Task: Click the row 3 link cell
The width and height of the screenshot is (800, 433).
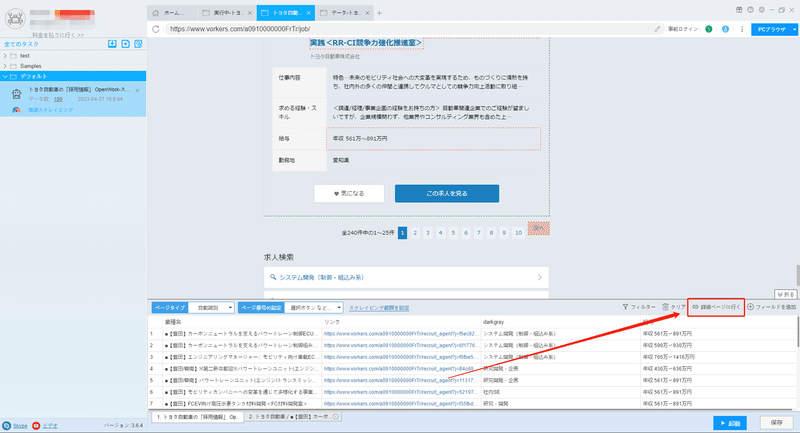Action: (x=401, y=357)
